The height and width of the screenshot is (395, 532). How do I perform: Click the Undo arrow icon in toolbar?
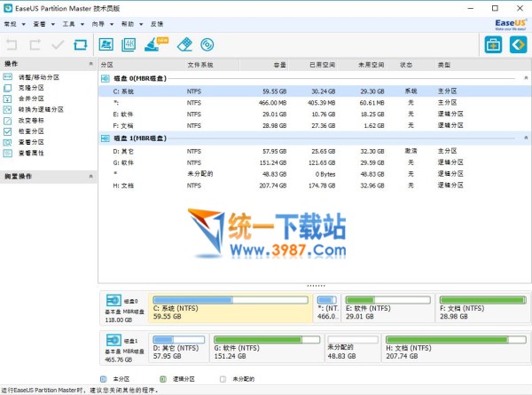click(x=12, y=44)
